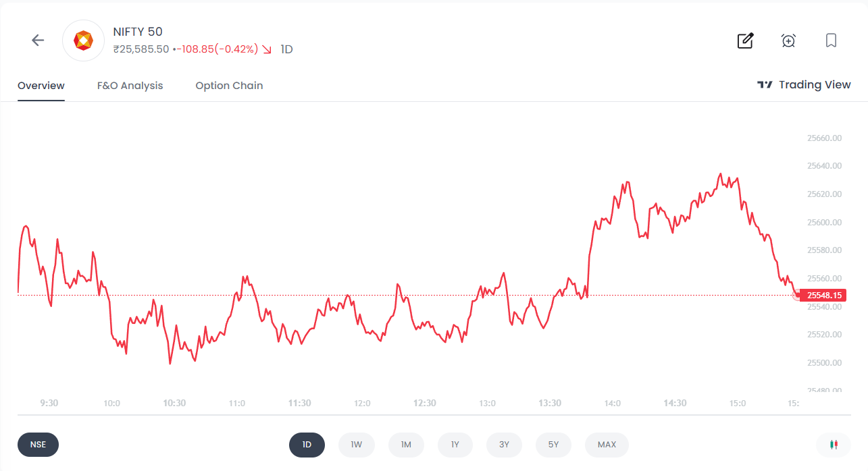This screenshot has width=868, height=471.
Task: Select the 1W time range
Action: [x=356, y=445]
